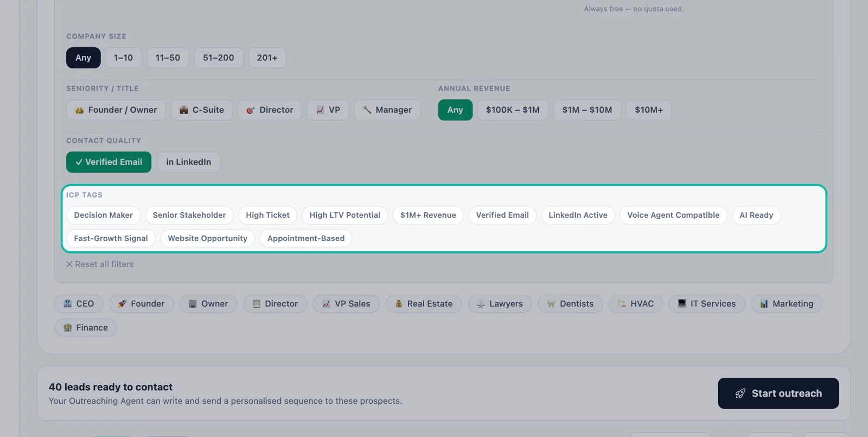Screen dimensions: 868x437
Task: Toggle the Verified Email ICP tag
Action: click(x=502, y=215)
